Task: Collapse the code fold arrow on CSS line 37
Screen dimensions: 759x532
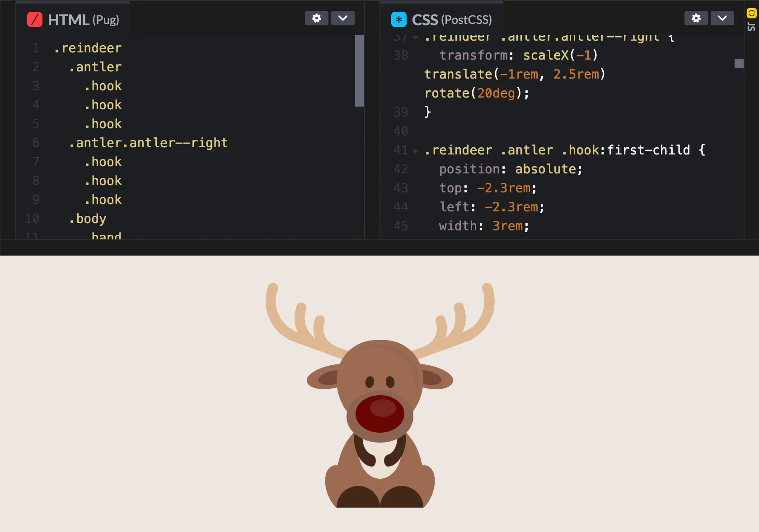Action: tap(415, 38)
